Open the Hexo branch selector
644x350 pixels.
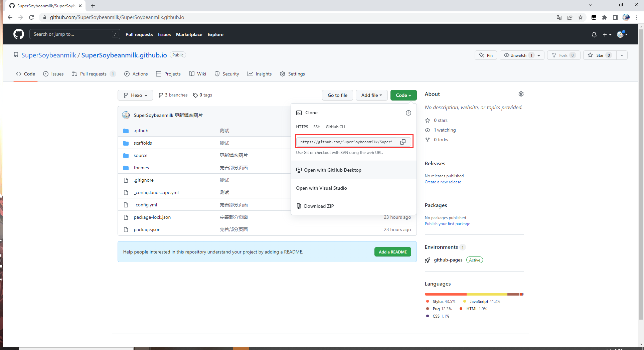[135, 95]
